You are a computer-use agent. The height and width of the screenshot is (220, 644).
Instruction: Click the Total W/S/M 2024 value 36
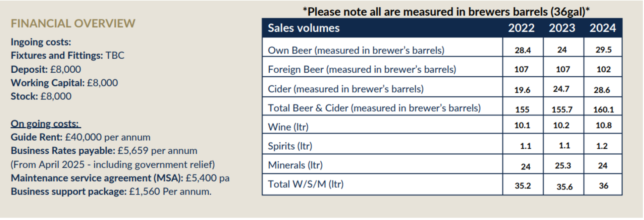tap(603, 186)
